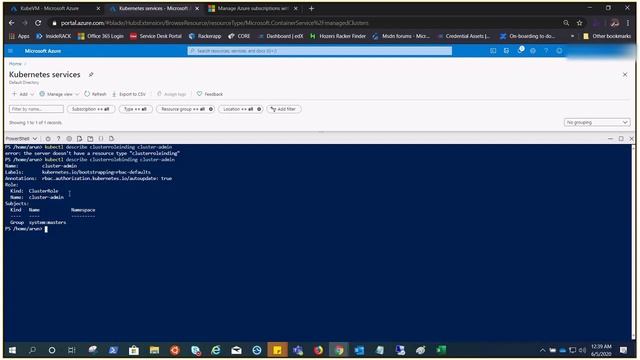
Task: Open the Other bookmarks folder
Action: tap(607, 36)
